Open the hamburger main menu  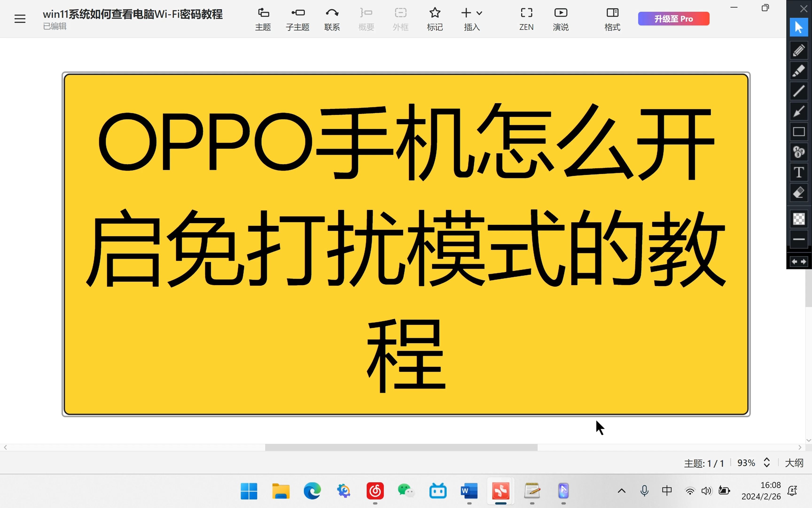click(20, 19)
